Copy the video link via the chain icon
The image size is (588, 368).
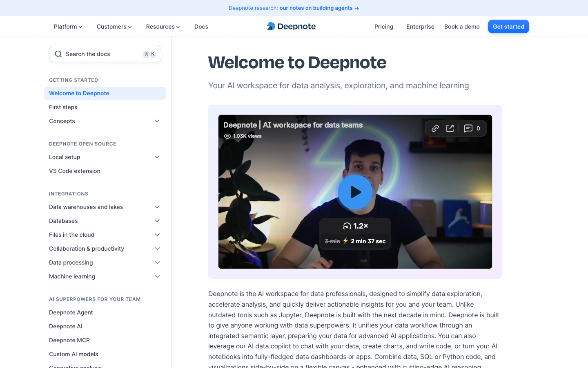coord(435,128)
